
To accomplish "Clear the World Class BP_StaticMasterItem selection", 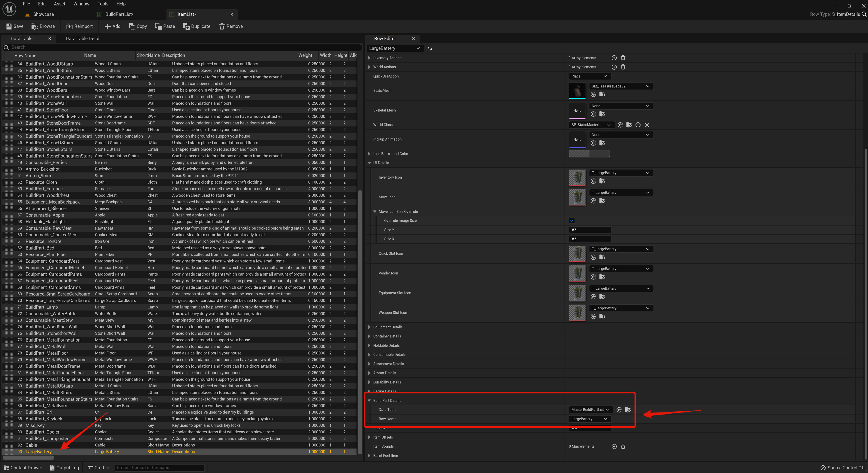I will 647,125.
